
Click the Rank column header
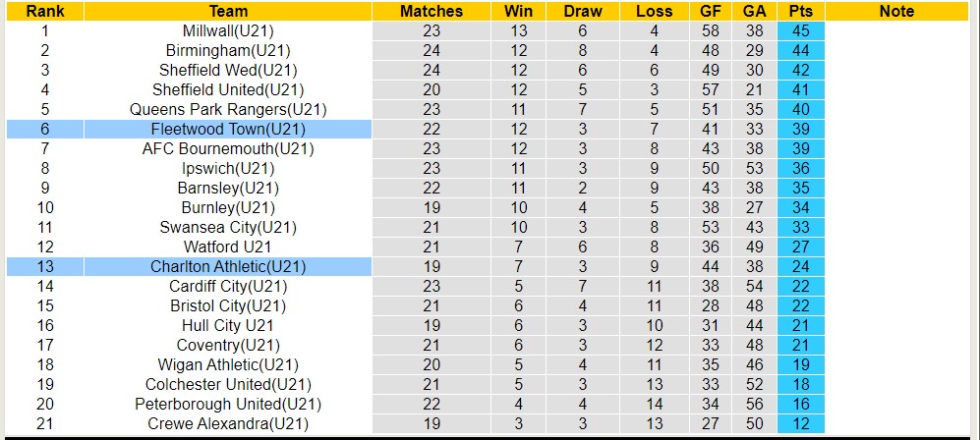pos(44,12)
